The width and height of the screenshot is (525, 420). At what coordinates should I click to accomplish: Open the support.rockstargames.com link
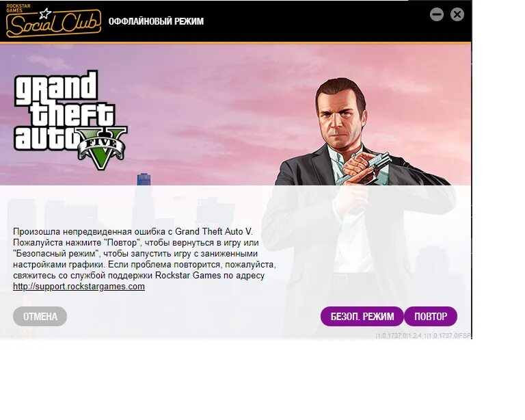79,287
